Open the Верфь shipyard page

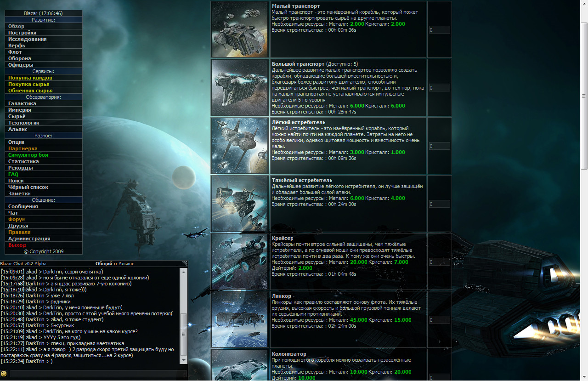point(17,45)
